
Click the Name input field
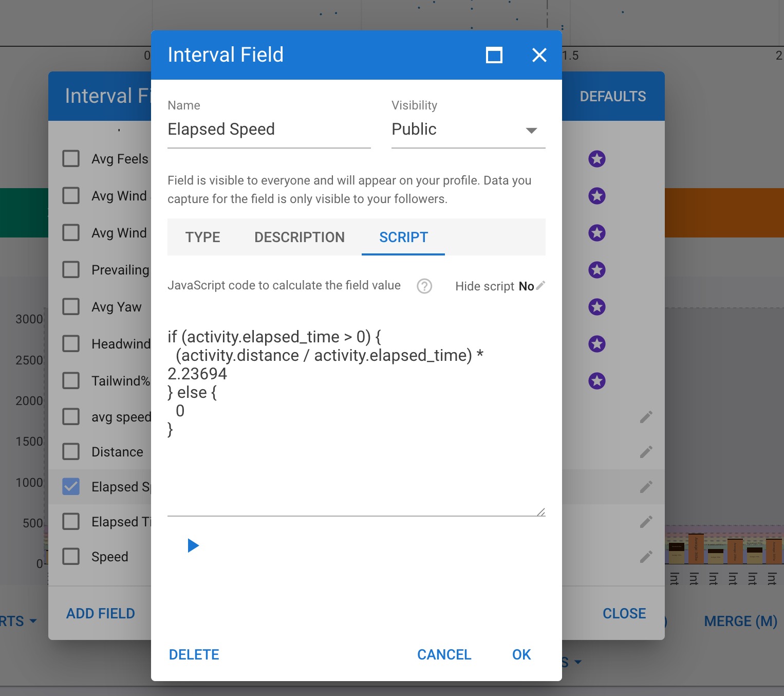(x=269, y=130)
